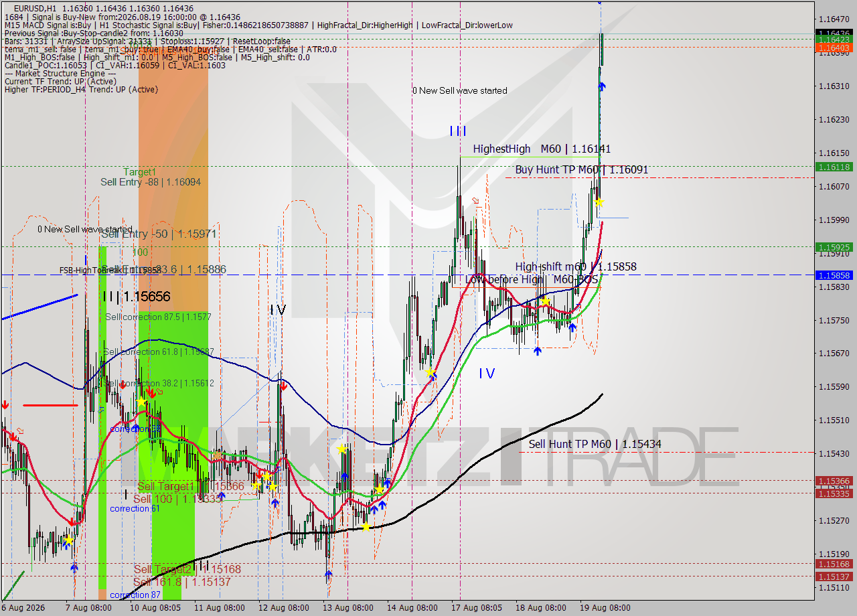This screenshot has width=857, height=616.
Task: Click the black current price tag 1.16436
Action: click(x=833, y=33)
